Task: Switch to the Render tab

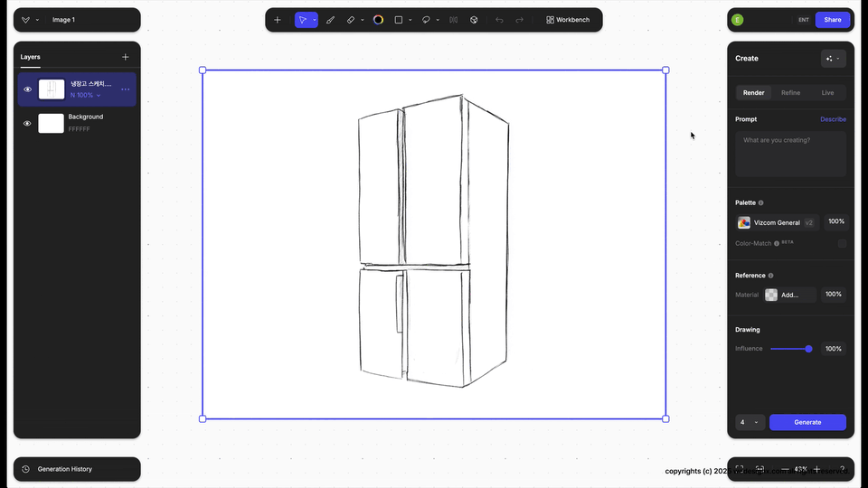Action: (x=753, y=93)
